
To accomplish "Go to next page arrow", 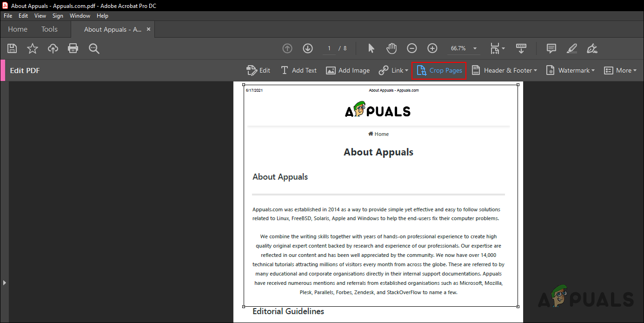I will click(308, 48).
